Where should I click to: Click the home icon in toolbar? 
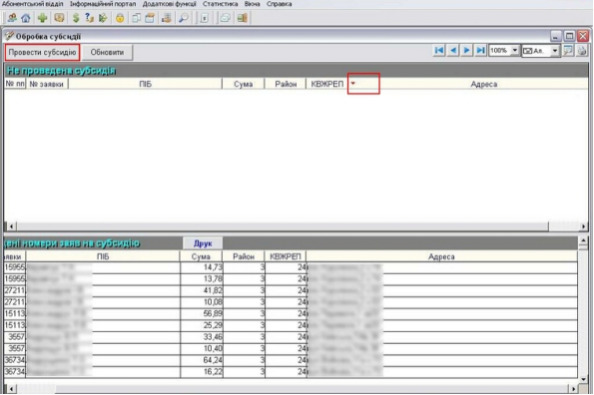[x=26, y=18]
